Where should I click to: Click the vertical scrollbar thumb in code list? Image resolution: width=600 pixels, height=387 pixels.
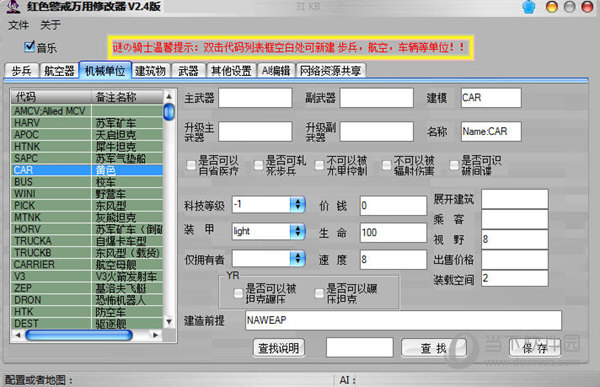click(169, 112)
